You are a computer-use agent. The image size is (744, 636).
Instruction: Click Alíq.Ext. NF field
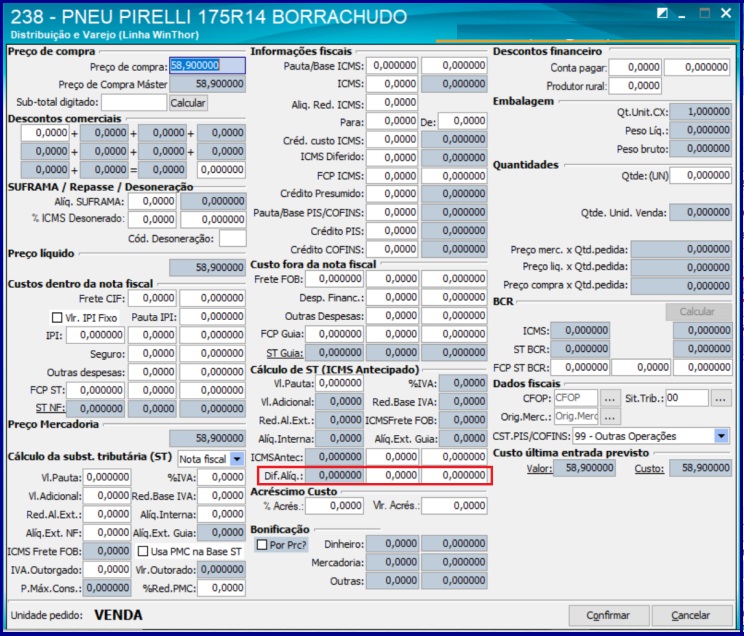pos(107,533)
